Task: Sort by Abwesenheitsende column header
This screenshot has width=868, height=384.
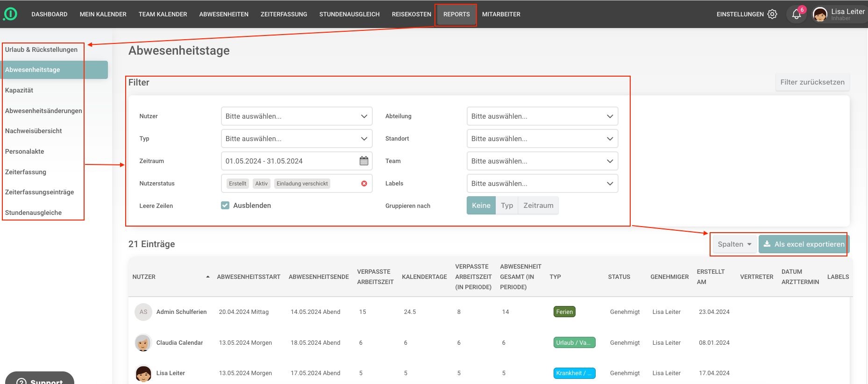Action: (x=319, y=277)
